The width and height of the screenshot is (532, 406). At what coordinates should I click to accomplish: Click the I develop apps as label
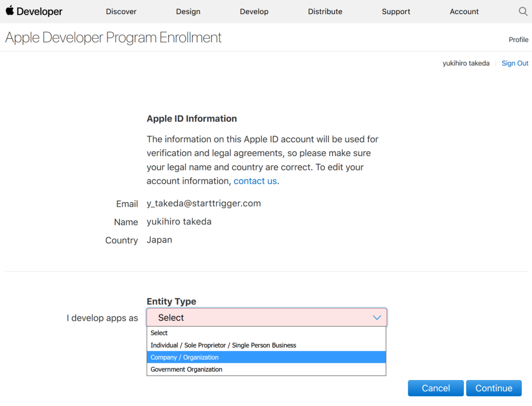[x=102, y=318]
